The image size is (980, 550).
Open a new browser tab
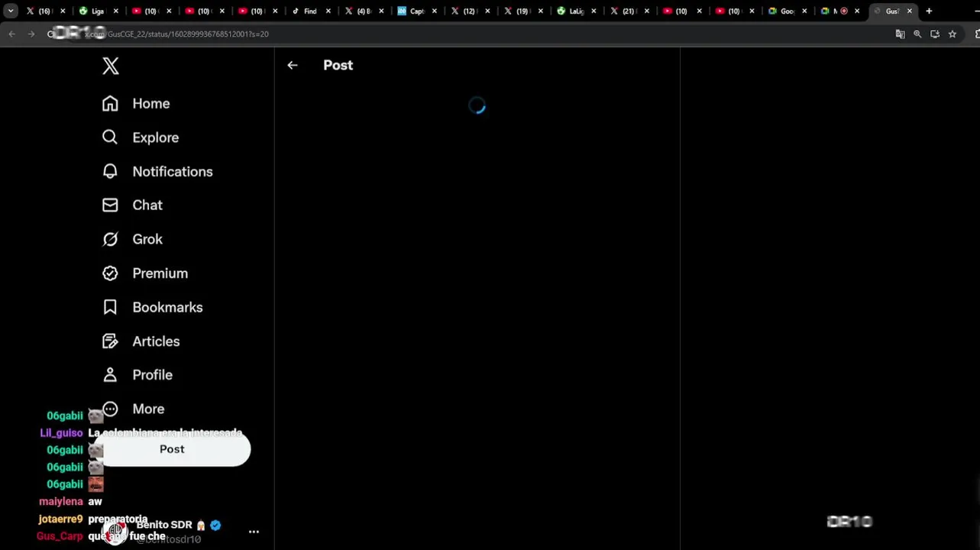[929, 11]
